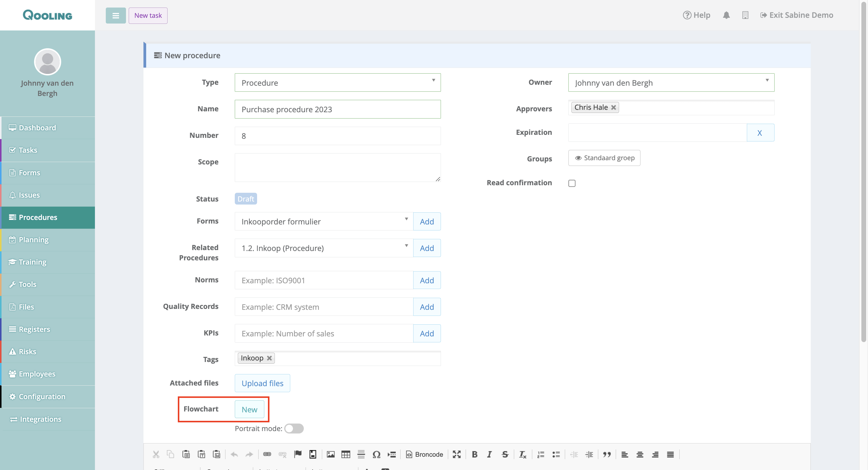
Task: Open the Type dropdown
Action: click(x=338, y=83)
